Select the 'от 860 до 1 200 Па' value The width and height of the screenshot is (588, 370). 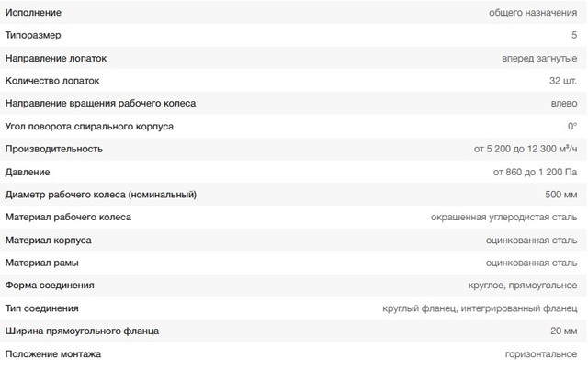535,172
